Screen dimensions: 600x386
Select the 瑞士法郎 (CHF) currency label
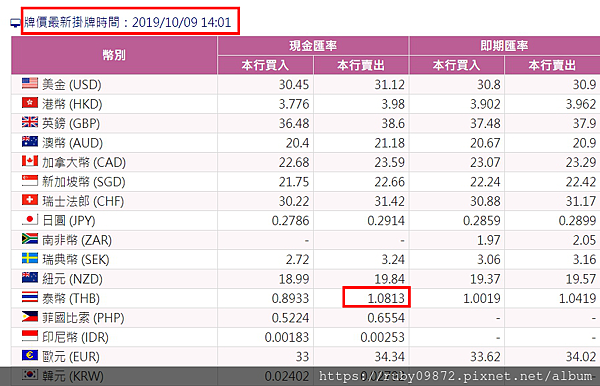click(83, 201)
